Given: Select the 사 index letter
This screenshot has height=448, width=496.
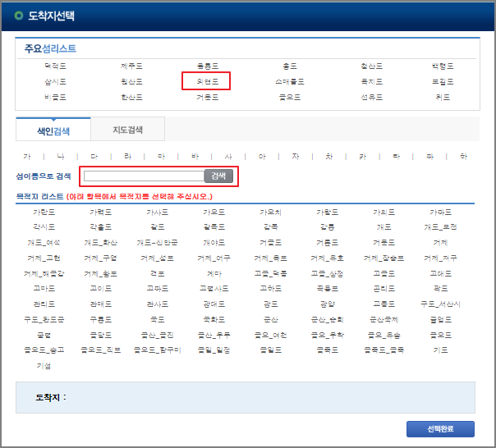Looking at the screenshot, I should 228,156.
